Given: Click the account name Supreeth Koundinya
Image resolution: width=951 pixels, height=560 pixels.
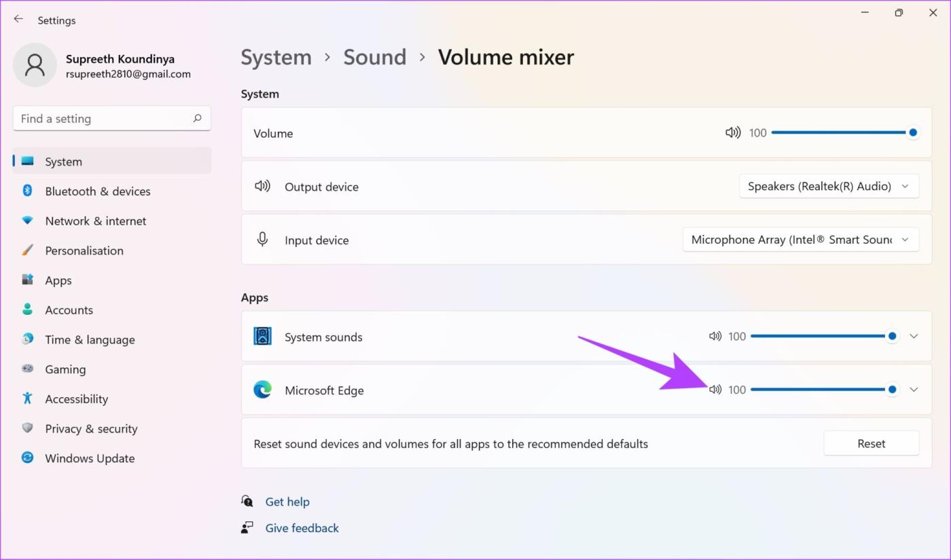Looking at the screenshot, I should (120, 59).
